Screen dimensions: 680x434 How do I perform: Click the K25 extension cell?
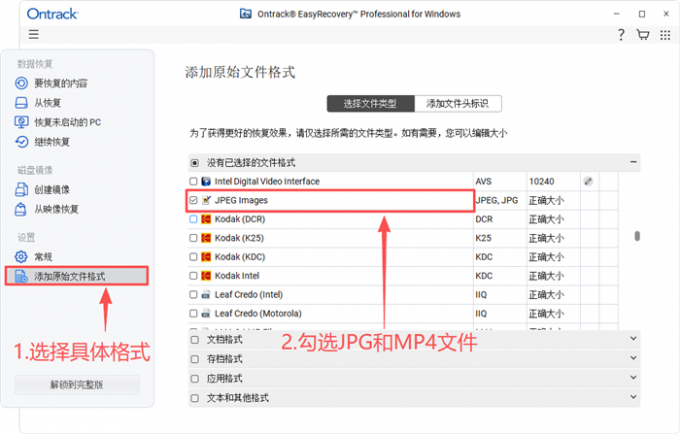[x=484, y=238]
